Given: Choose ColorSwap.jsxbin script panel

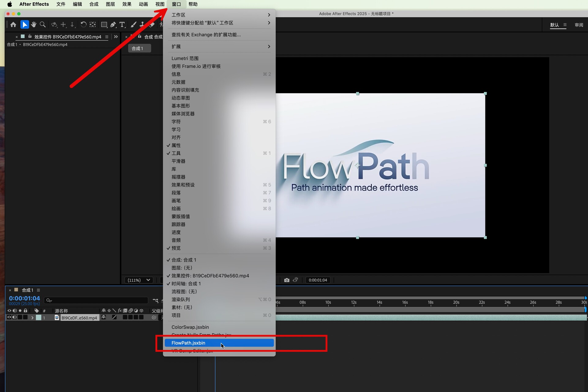Looking at the screenshot, I should [x=219, y=327].
